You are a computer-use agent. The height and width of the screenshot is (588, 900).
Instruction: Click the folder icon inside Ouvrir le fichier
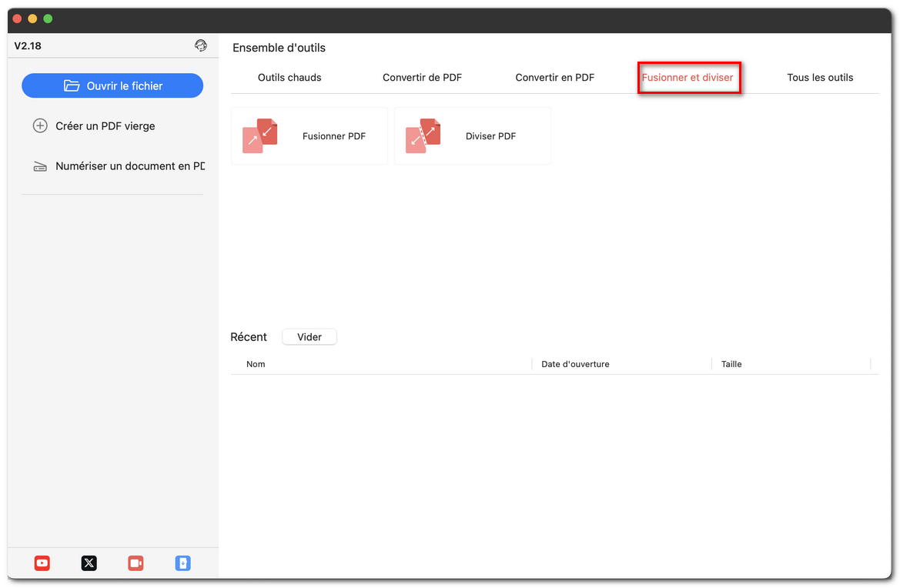(73, 85)
